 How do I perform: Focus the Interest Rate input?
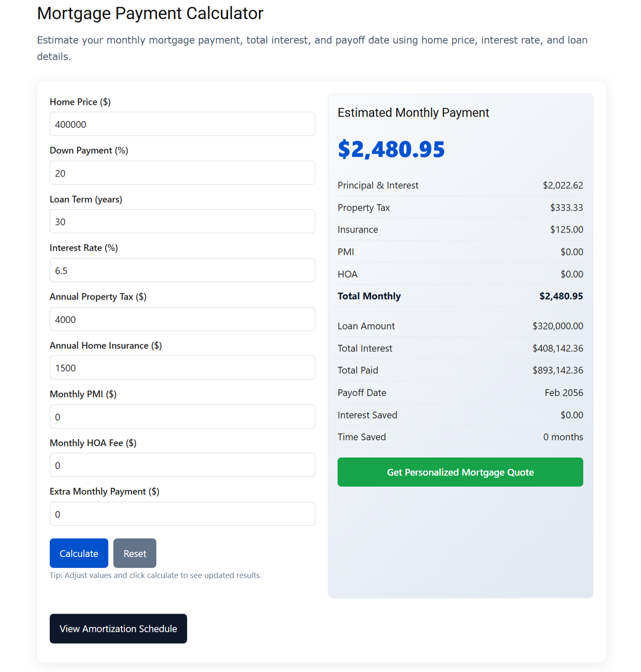pos(182,270)
